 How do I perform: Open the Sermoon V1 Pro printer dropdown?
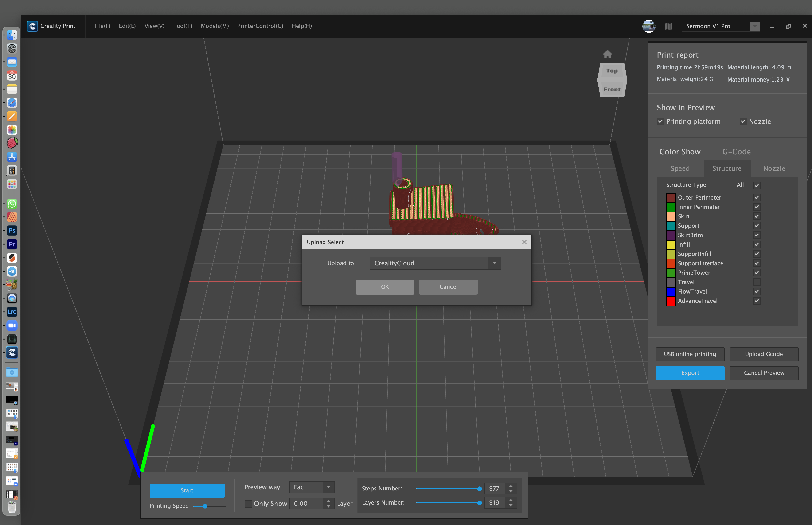point(755,26)
